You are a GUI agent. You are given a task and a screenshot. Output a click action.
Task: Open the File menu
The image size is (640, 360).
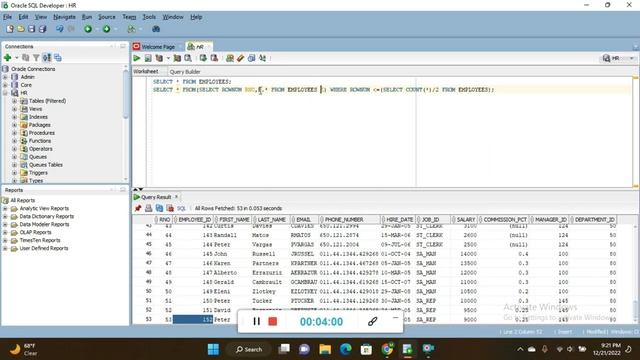tap(8, 17)
